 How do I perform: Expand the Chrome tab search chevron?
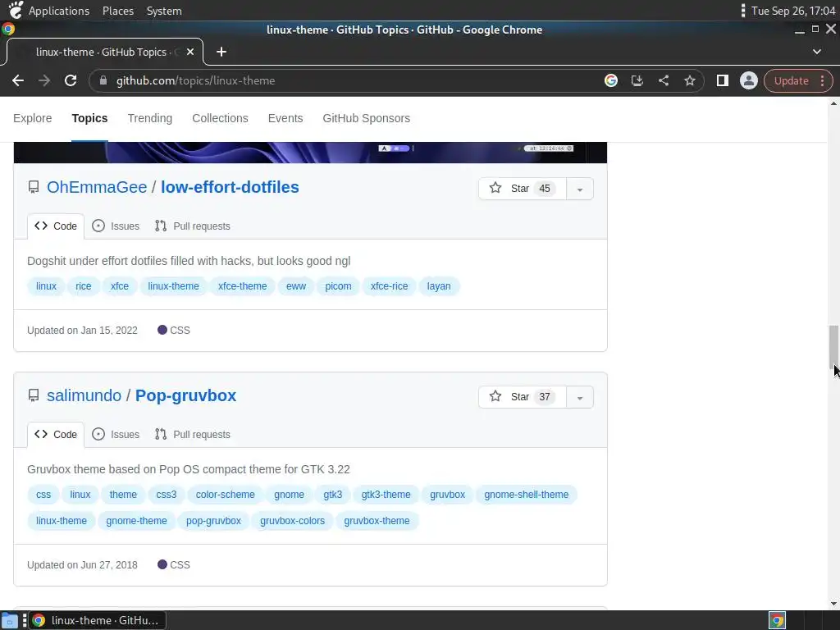pyautogui.click(x=816, y=52)
